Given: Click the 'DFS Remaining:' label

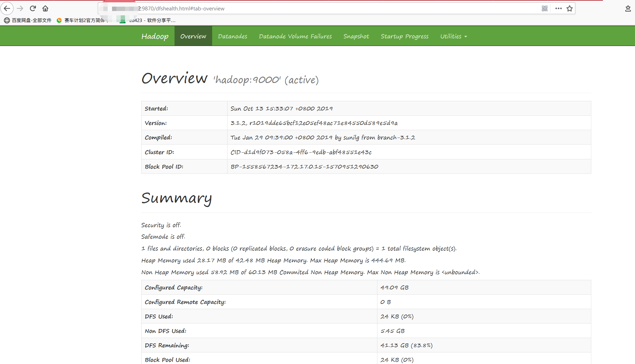Looking at the screenshot, I should 167,345.
